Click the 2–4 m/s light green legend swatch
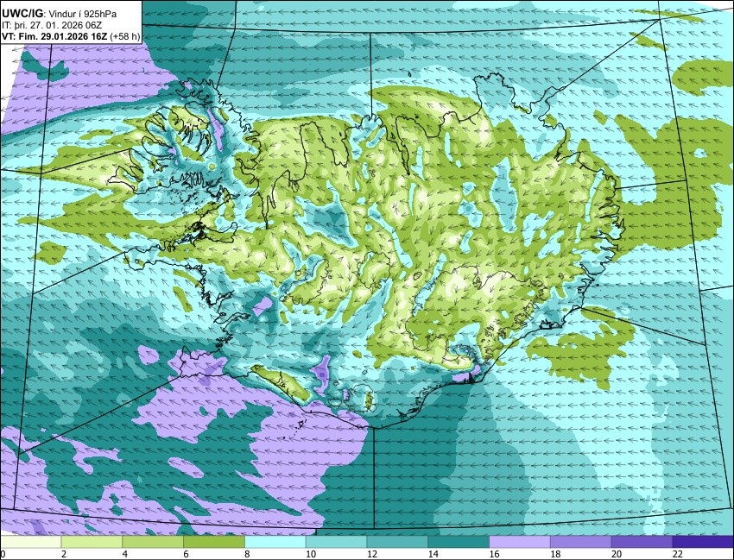Viewport: 734px width, 560px height. tap(92, 542)
